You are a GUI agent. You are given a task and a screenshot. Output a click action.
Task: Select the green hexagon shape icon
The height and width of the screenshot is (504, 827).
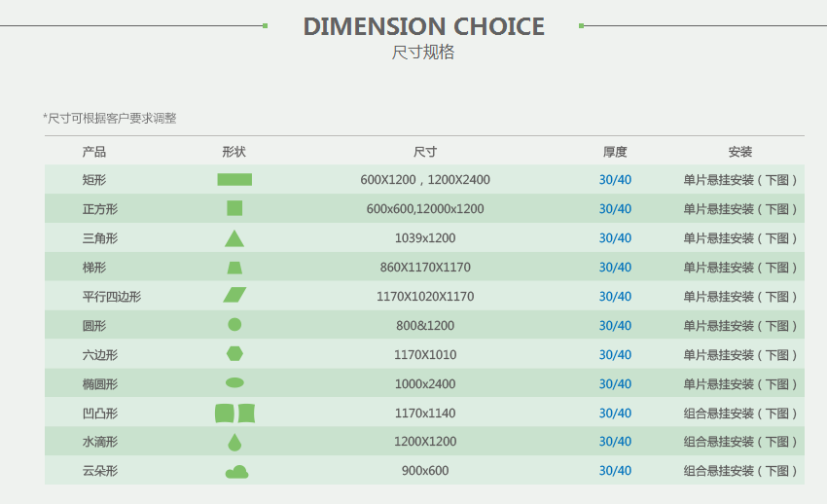point(234,353)
